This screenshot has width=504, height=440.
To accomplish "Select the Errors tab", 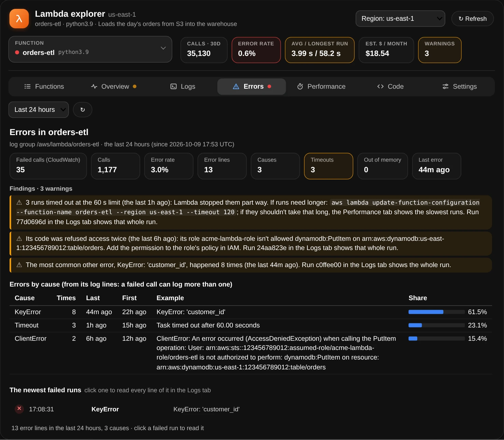I will (x=252, y=87).
